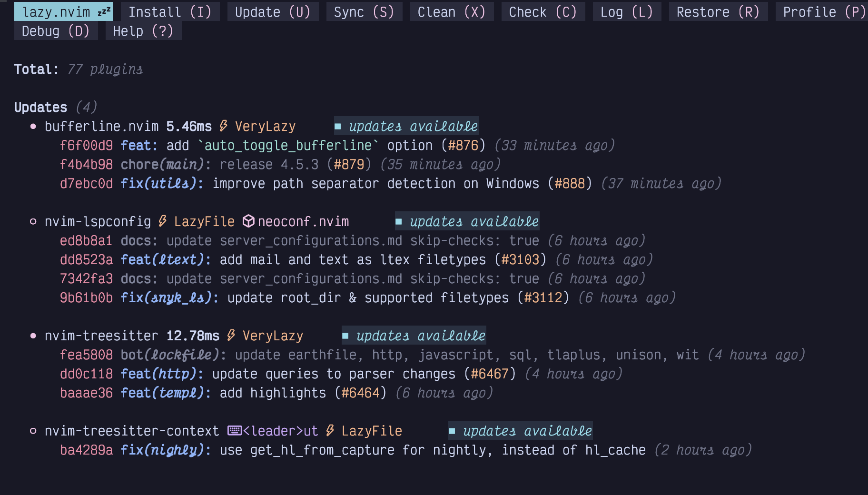Click updates available badge for nvim-lspconfig
Viewport: 868px width, 495px height.
(x=467, y=221)
